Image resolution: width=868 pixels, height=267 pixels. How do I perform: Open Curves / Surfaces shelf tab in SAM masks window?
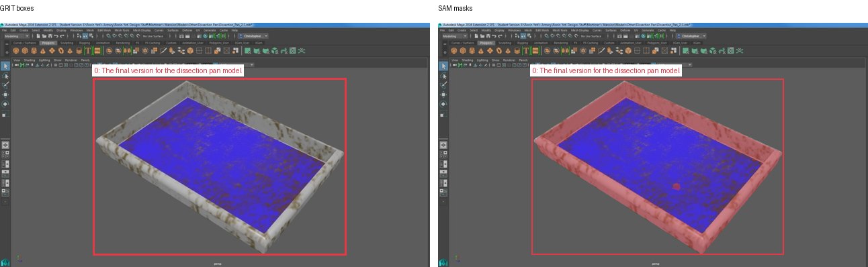463,43
